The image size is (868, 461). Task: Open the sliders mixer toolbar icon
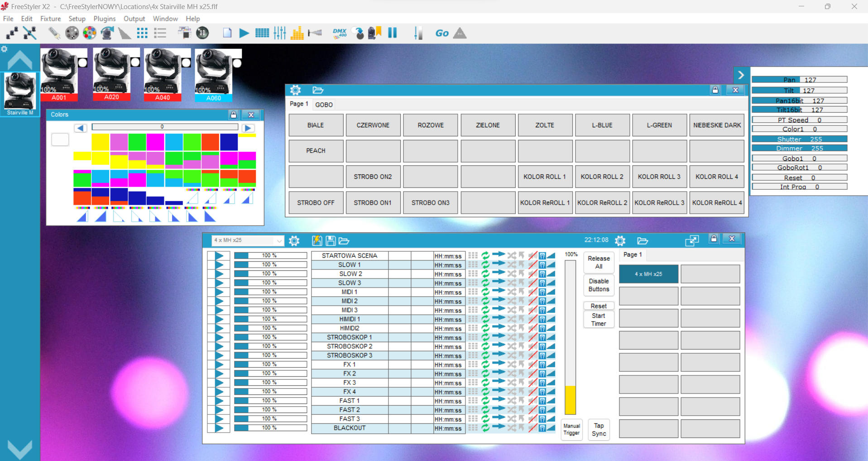[x=280, y=33]
